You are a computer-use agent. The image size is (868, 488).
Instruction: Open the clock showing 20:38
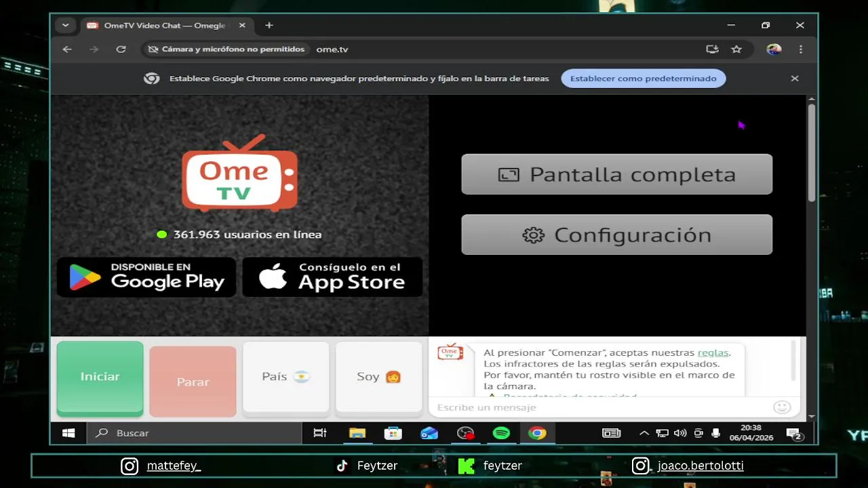point(751,433)
